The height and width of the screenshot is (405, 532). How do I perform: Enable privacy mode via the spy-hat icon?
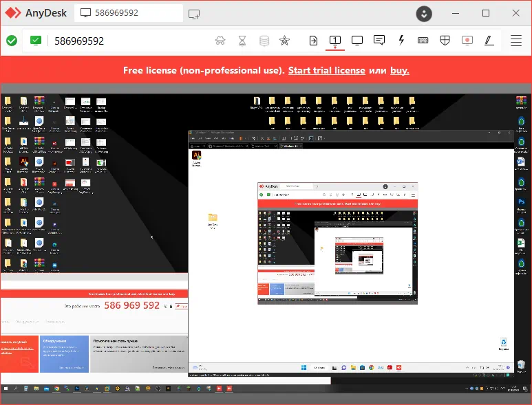220,41
